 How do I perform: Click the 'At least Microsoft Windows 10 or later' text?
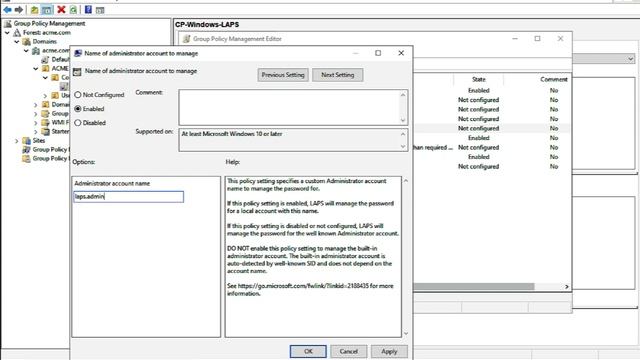[x=232, y=134]
